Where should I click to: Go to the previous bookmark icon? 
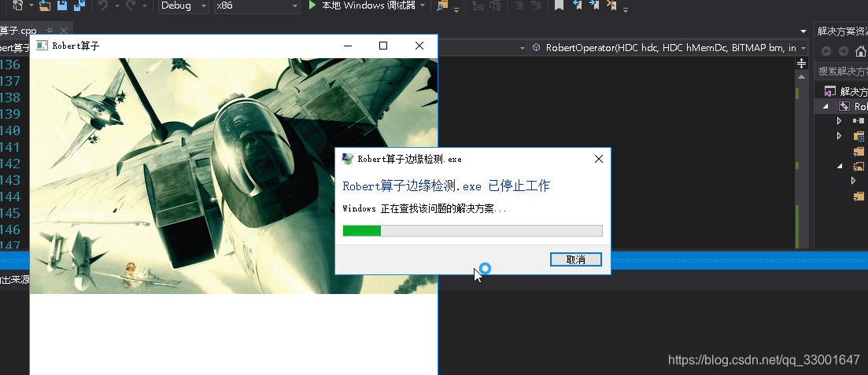point(577,6)
